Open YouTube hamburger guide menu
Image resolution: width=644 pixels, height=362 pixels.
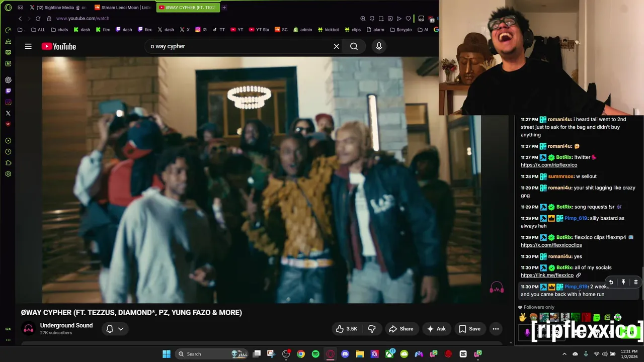(28, 46)
